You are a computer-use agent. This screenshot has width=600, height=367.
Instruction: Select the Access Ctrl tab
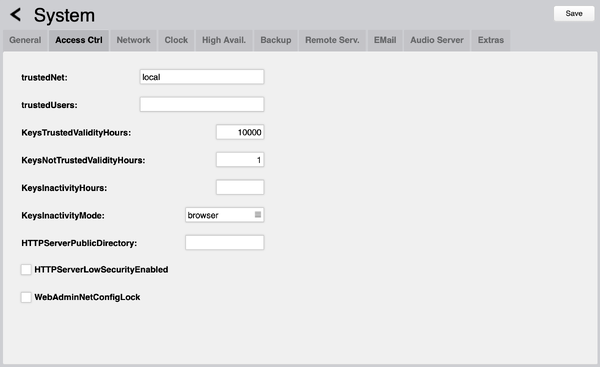pos(79,40)
